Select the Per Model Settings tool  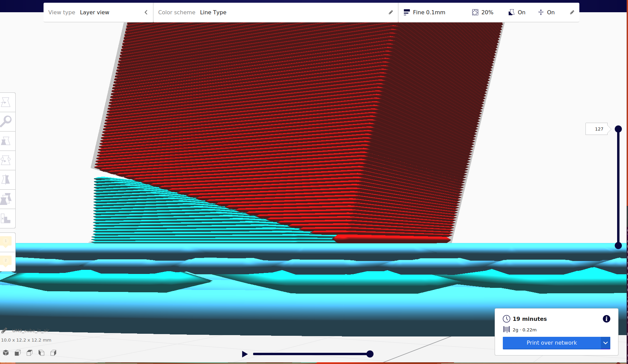click(x=6, y=199)
